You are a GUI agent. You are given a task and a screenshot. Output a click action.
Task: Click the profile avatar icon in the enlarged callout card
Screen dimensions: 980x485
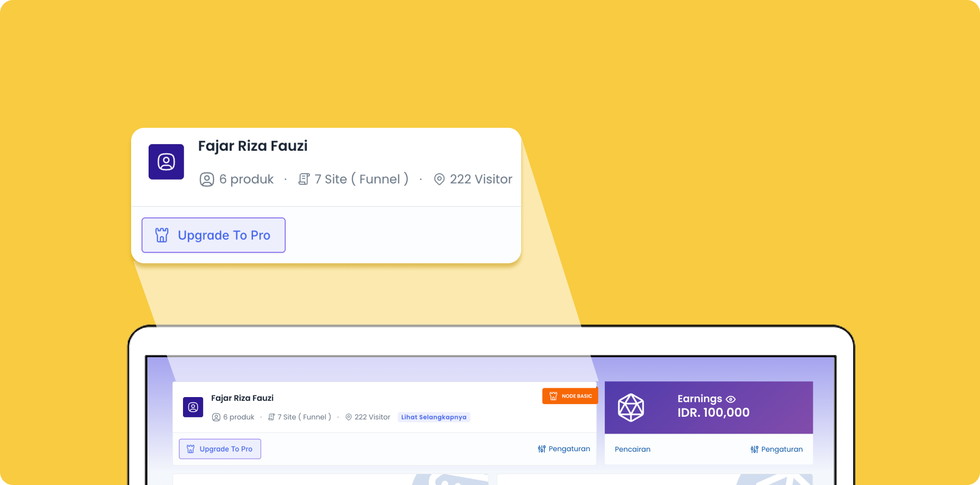click(x=166, y=162)
